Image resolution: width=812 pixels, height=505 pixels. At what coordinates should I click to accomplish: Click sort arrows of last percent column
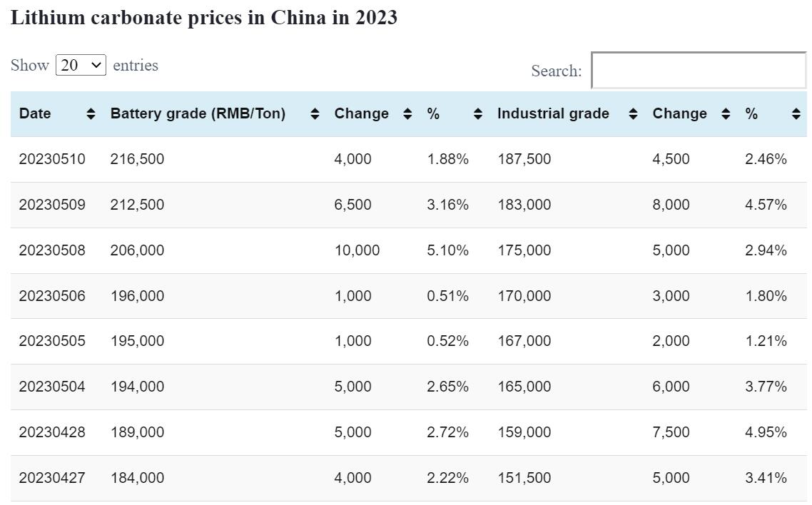pyautogui.click(x=796, y=114)
